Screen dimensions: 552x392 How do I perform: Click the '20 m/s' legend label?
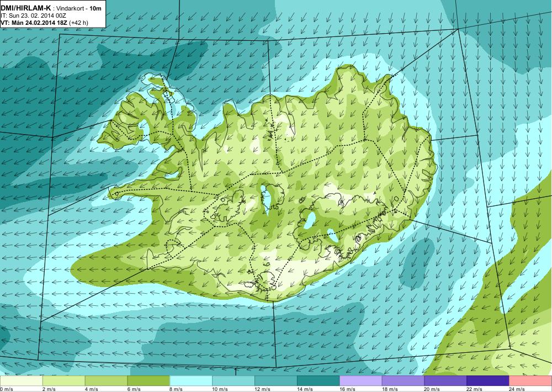click(432, 389)
